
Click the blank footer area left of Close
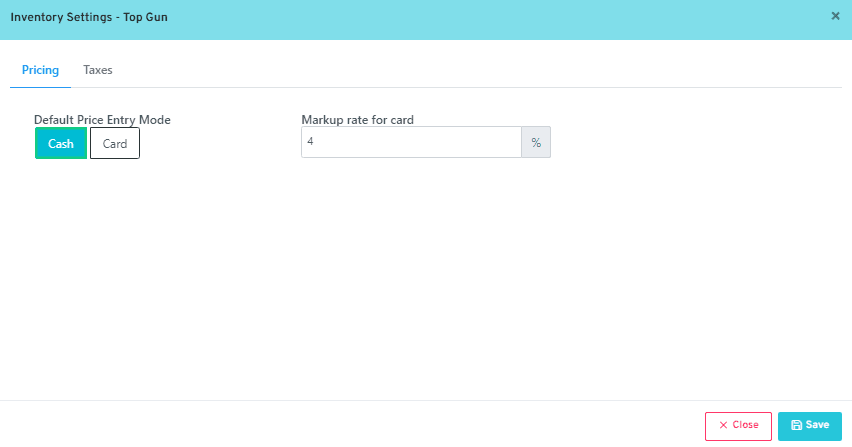click(350, 425)
